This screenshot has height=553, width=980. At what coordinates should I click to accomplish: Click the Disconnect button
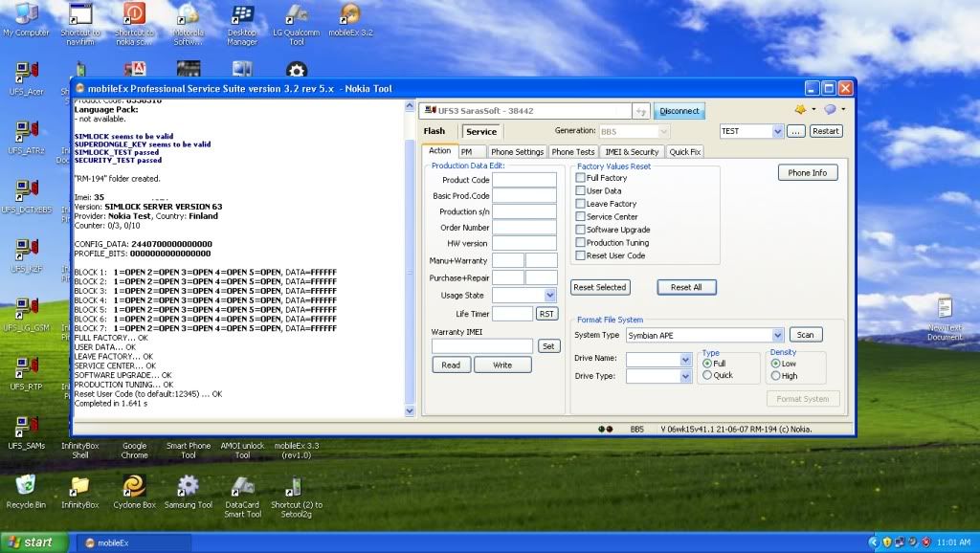(x=679, y=111)
